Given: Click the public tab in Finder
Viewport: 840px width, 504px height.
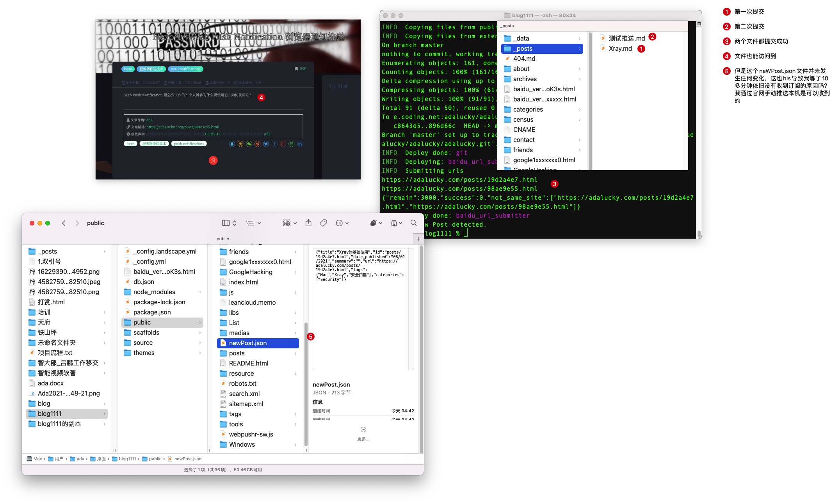Looking at the screenshot, I should tap(222, 239).
